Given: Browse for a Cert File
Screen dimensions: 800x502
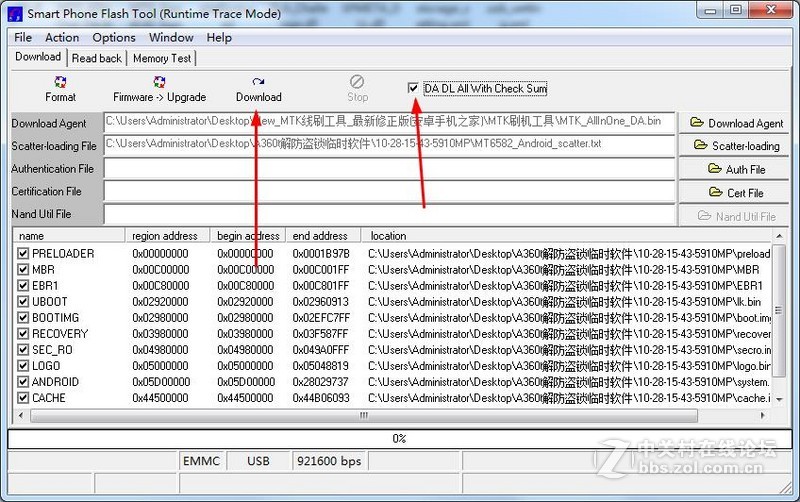Looking at the screenshot, I should [734, 192].
